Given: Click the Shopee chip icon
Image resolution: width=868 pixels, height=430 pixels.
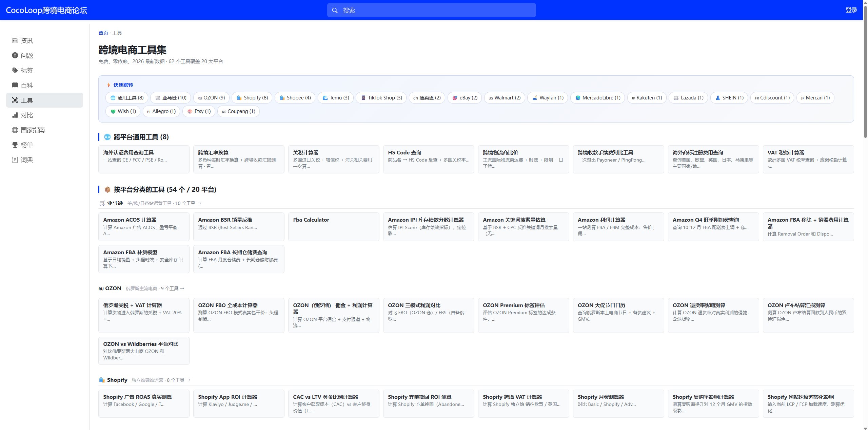Looking at the screenshot, I should click(x=282, y=98).
